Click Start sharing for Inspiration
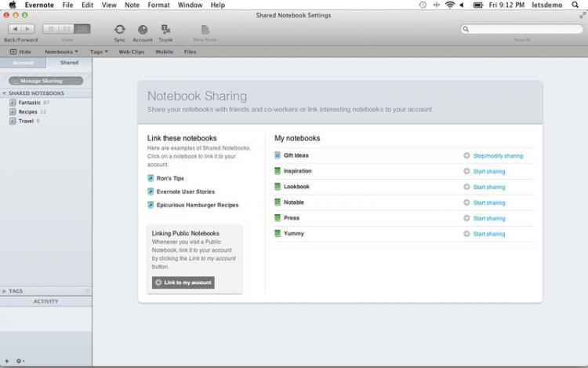Viewport: 588px width, 368px height. (x=489, y=171)
